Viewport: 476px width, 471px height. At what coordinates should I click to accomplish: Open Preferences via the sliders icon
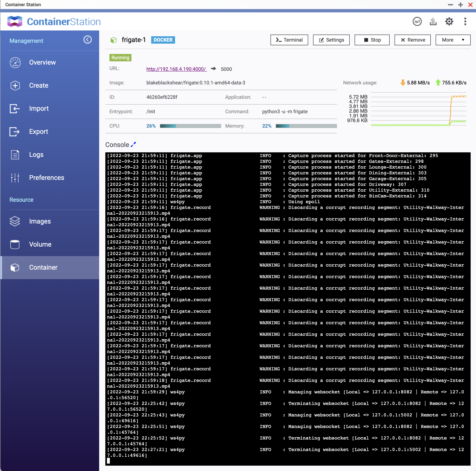15,177
